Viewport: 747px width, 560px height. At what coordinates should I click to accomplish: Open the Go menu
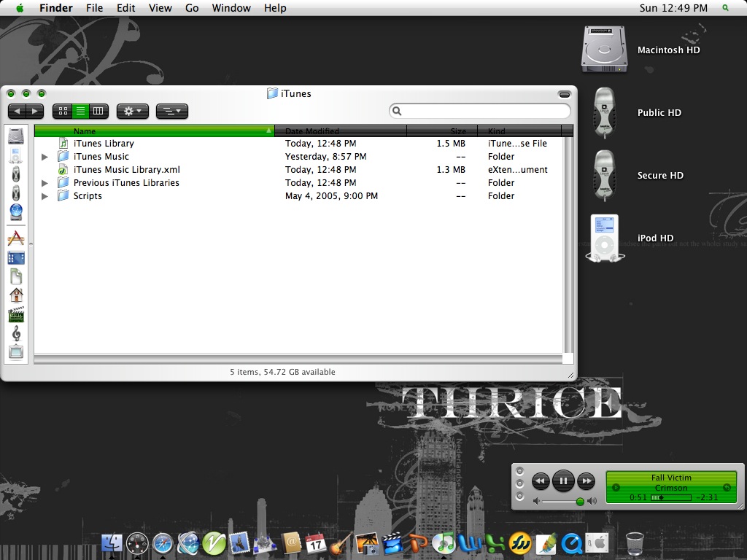pos(192,7)
